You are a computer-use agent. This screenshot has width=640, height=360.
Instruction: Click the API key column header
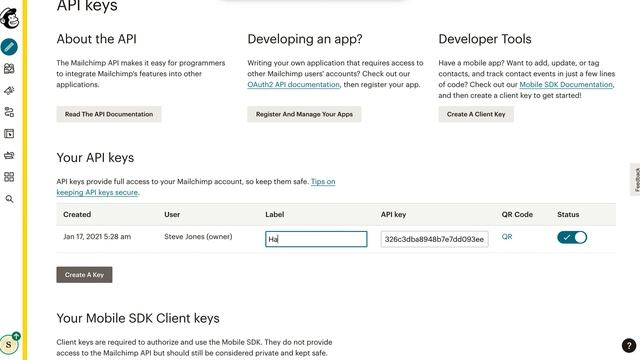click(393, 214)
